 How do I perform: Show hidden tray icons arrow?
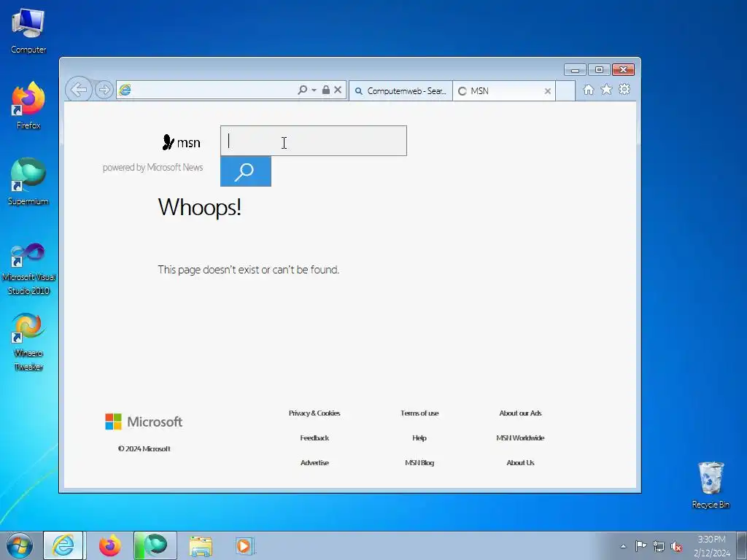pos(623,546)
